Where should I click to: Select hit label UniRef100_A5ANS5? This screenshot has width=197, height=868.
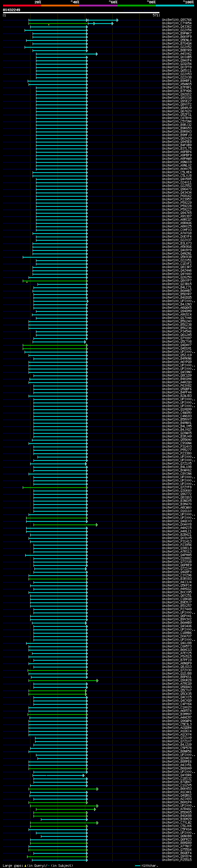(x=177, y=84)
